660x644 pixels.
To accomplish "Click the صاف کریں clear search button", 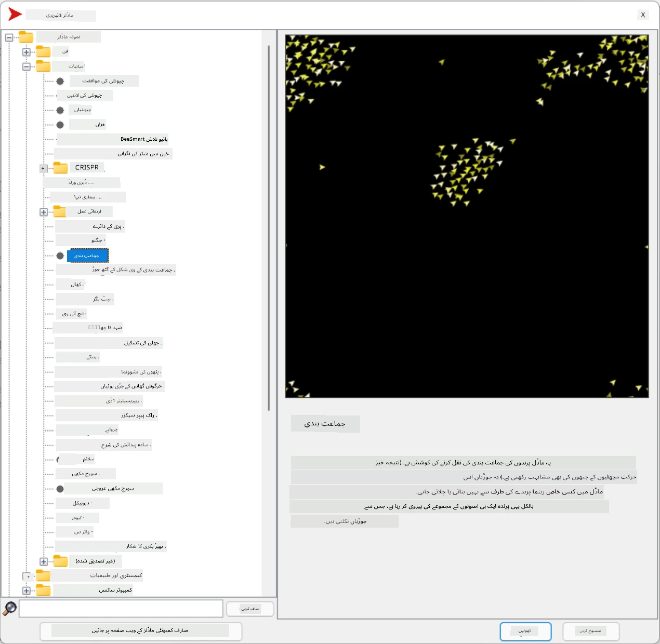I will click(x=250, y=609).
